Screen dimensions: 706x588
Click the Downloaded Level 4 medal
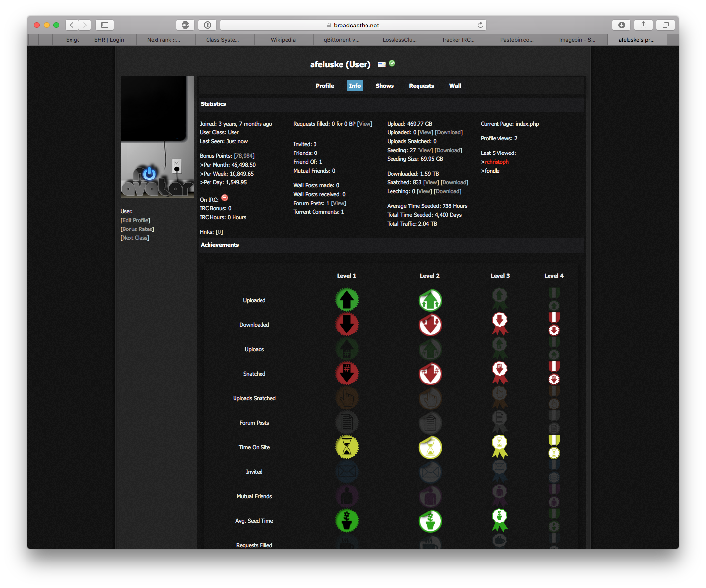554,324
